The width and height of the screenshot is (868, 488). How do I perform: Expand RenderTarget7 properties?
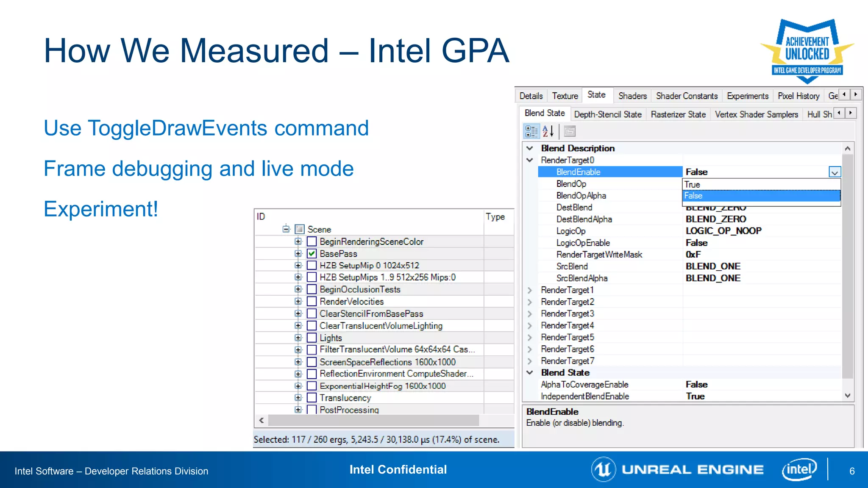[x=530, y=361]
